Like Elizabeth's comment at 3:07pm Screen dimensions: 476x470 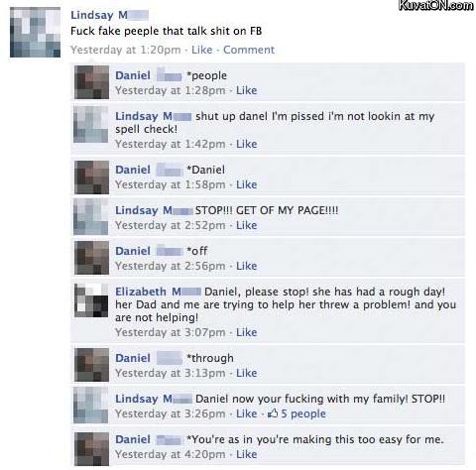pyautogui.click(x=246, y=332)
